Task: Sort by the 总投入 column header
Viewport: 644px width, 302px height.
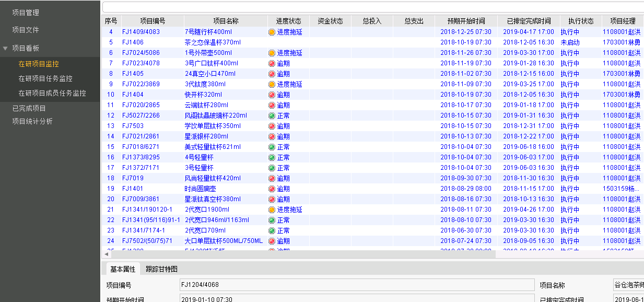Action: tap(372, 21)
